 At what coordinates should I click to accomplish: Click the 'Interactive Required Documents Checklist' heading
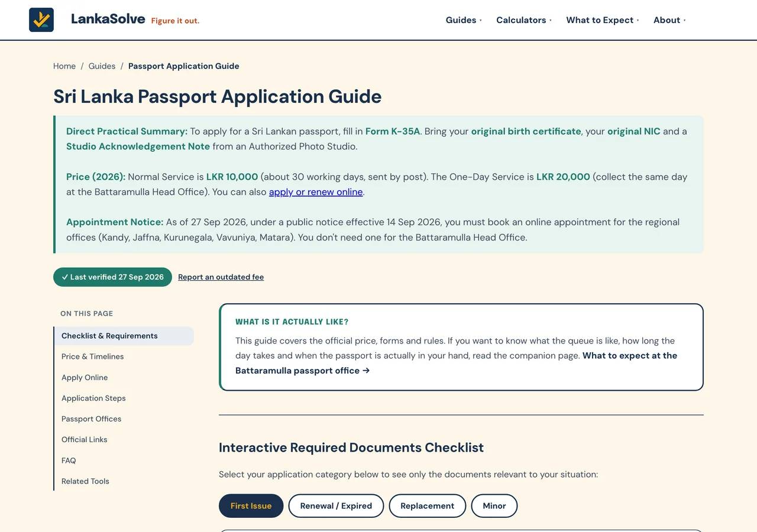tap(351, 447)
